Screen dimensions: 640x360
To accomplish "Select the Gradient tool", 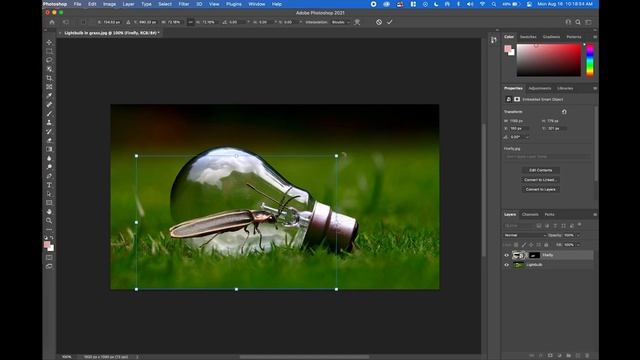I will pos(49,149).
